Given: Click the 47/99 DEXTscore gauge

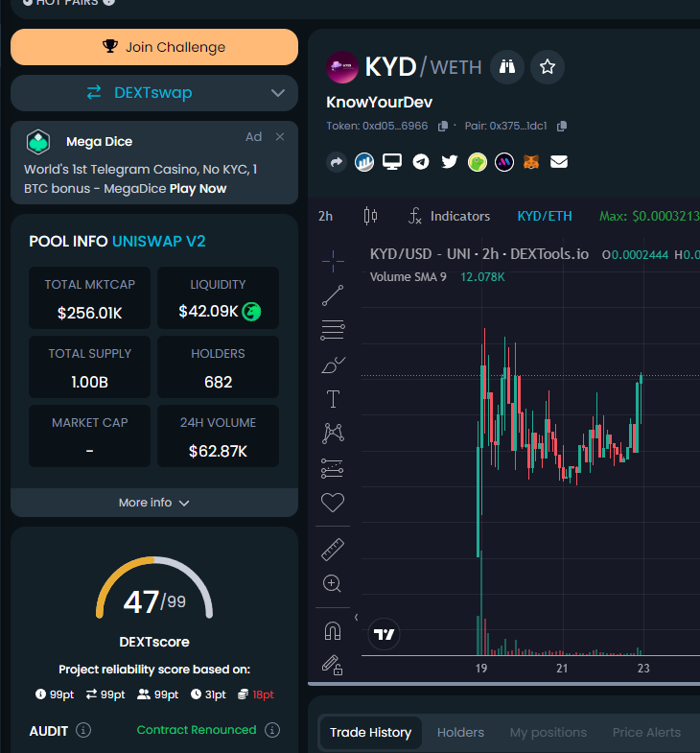Looking at the screenshot, I should point(154,589).
